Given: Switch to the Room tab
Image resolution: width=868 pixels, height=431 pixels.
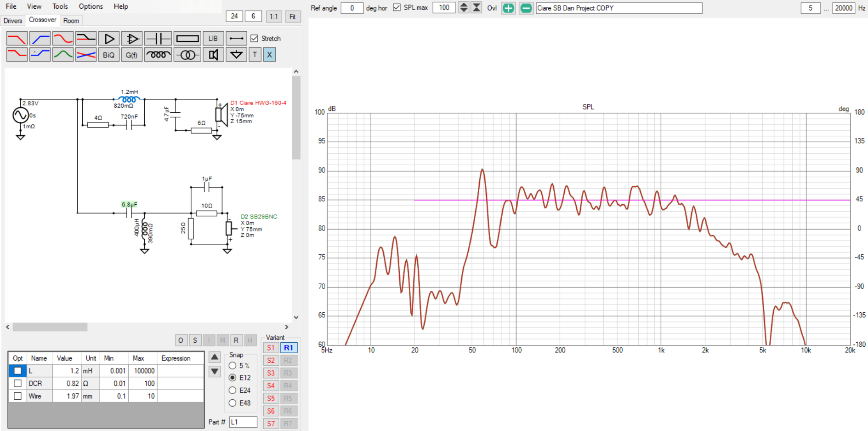Looking at the screenshot, I should coord(71,21).
